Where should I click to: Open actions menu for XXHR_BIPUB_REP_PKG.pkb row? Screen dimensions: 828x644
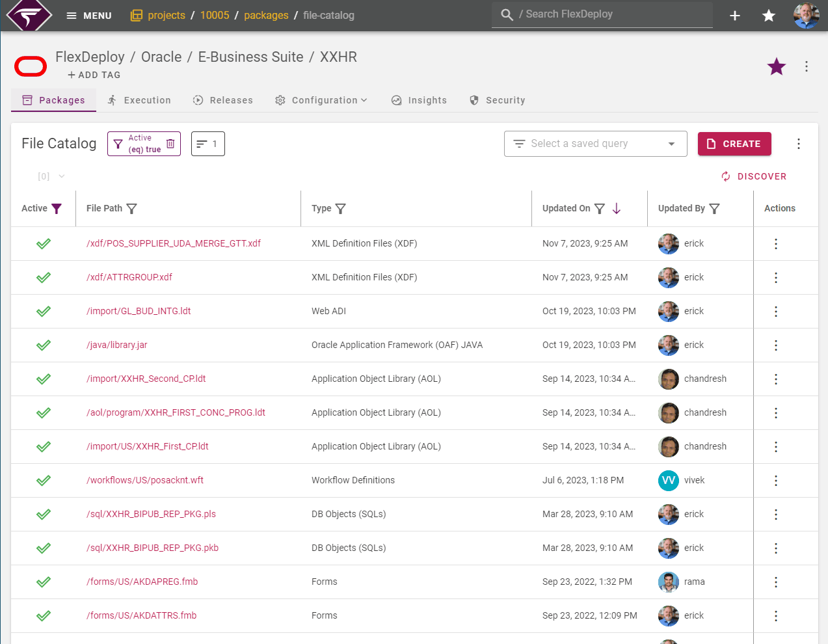pos(776,548)
